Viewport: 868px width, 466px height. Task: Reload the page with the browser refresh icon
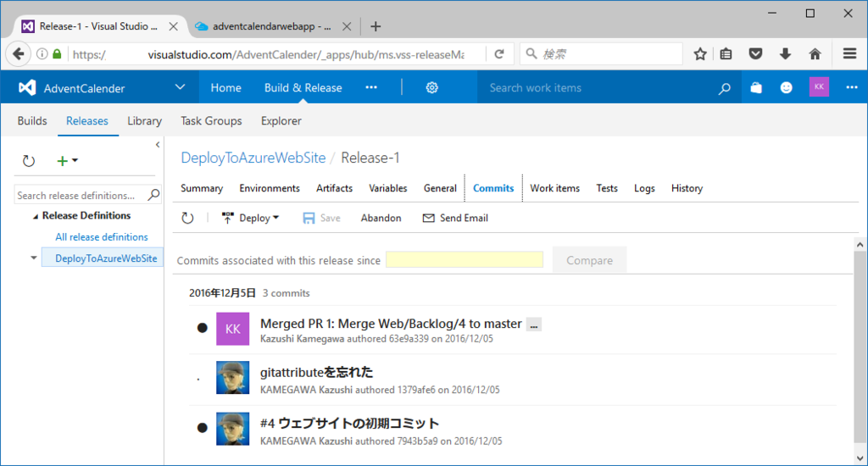pos(499,53)
